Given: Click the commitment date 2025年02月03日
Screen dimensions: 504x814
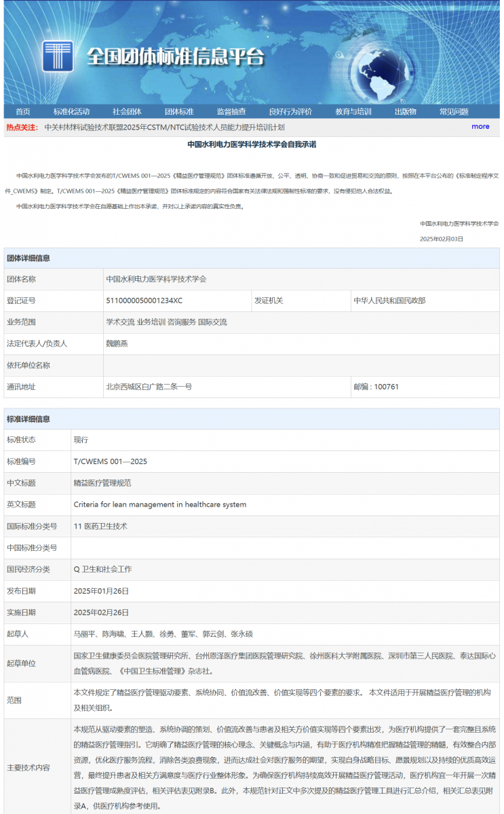Looking at the screenshot, I should 442,239.
